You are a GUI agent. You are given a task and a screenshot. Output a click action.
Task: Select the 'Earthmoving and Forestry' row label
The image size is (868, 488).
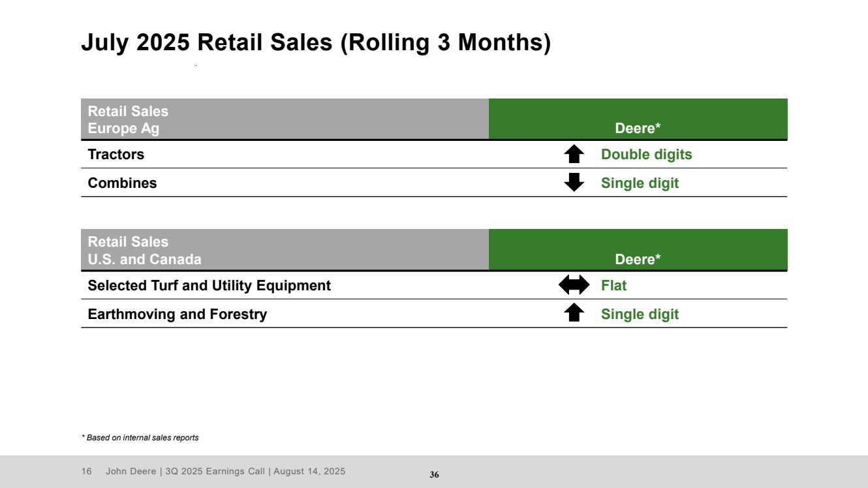pos(178,314)
